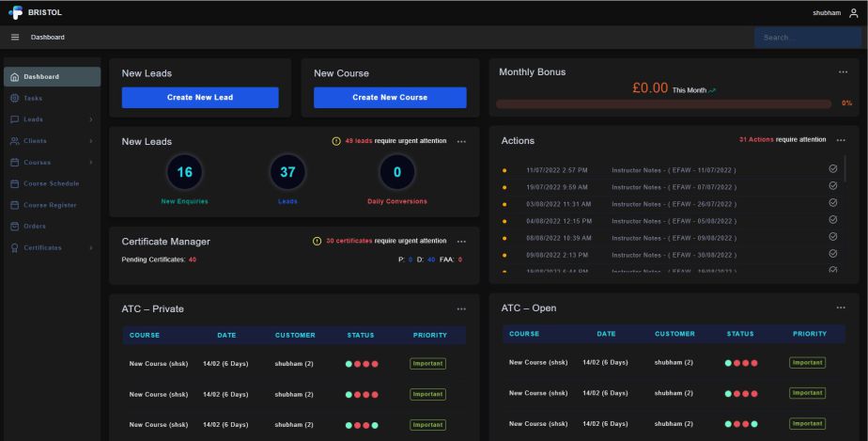Screen dimensions: 868x441
Task: Click the Create New Lead button
Action: coord(200,98)
